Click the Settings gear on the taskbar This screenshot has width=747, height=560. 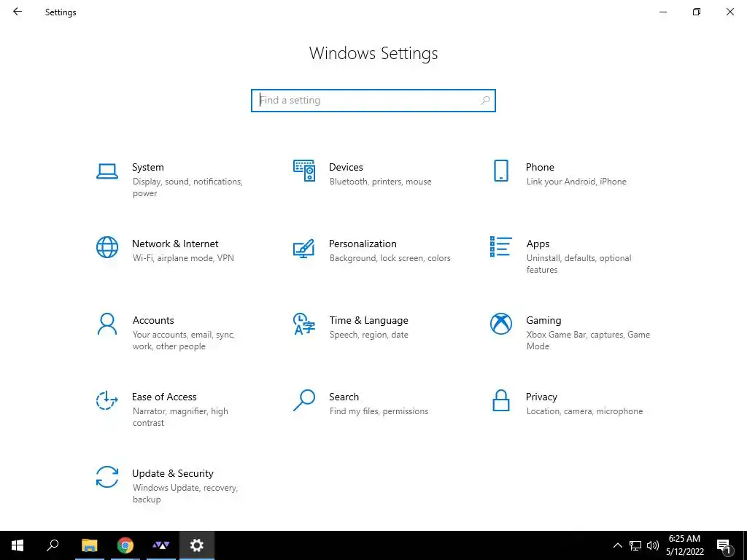pos(197,545)
